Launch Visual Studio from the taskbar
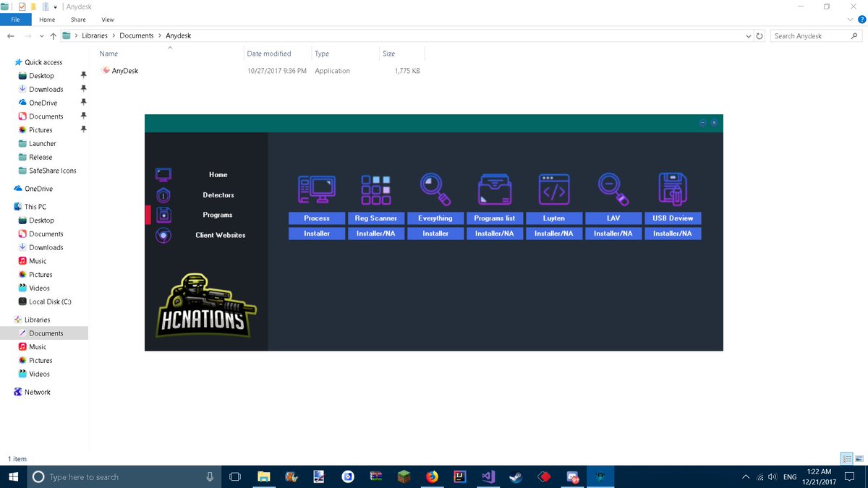Viewport: 868px width, 488px height. pos(488,477)
